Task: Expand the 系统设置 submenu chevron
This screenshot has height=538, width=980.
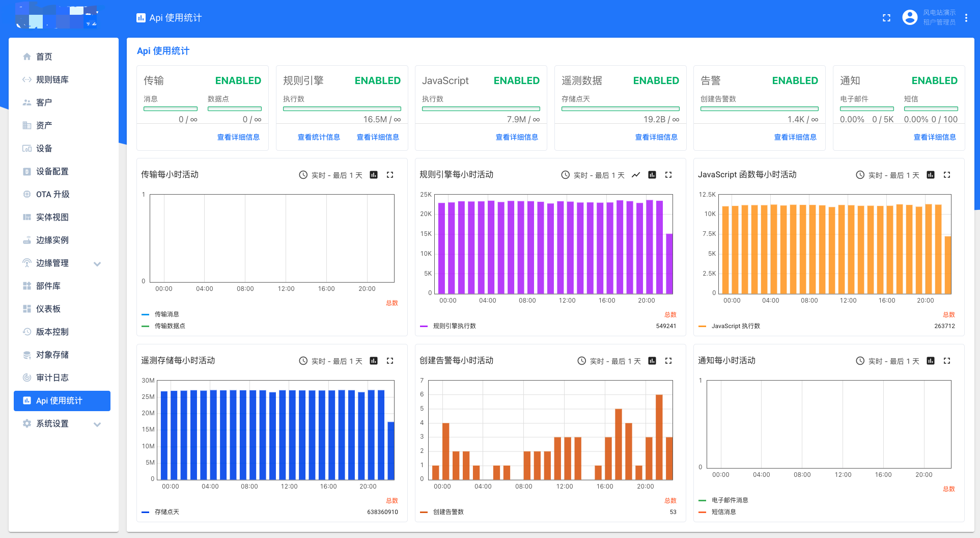Action: (97, 424)
